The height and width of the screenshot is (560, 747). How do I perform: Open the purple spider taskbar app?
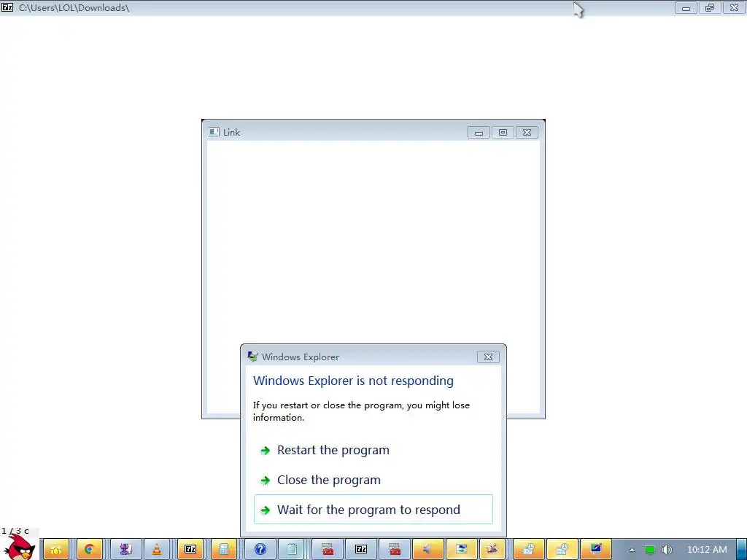pos(125,550)
